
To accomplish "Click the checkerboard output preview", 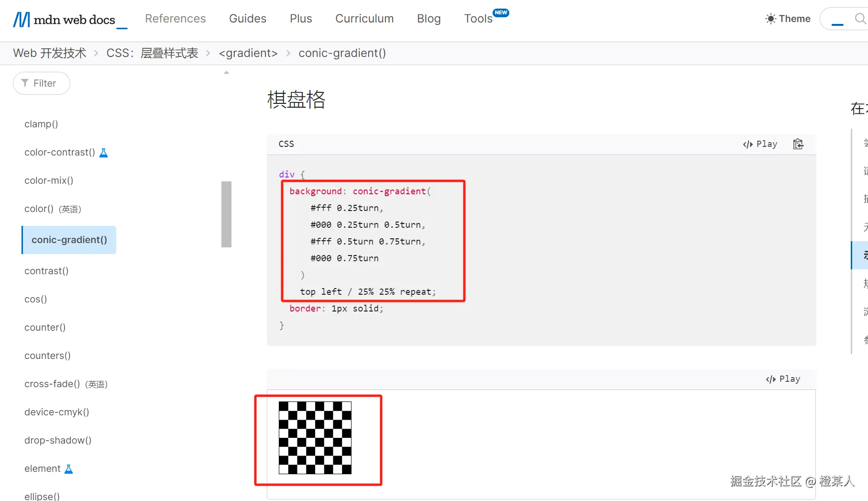I will [x=315, y=438].
